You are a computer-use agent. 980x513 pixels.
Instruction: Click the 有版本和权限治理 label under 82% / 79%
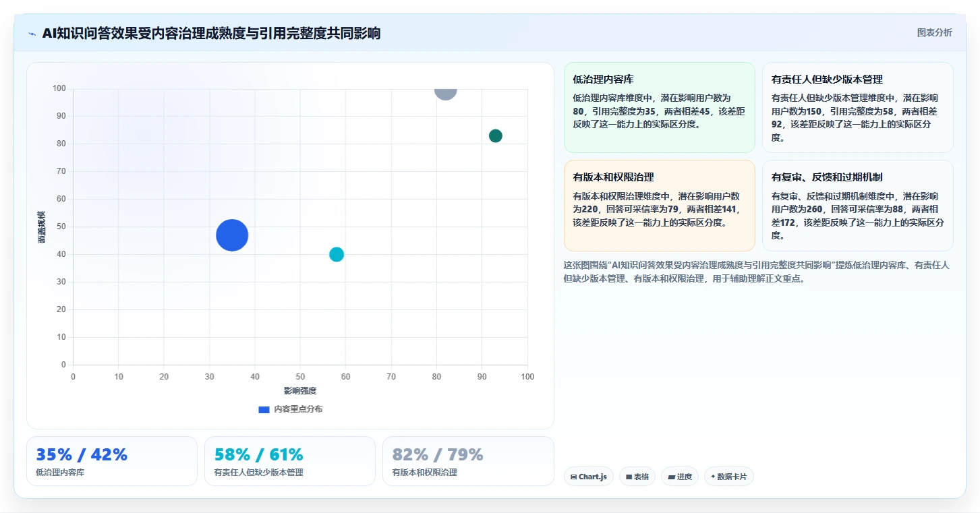click(x=424, y=473)
